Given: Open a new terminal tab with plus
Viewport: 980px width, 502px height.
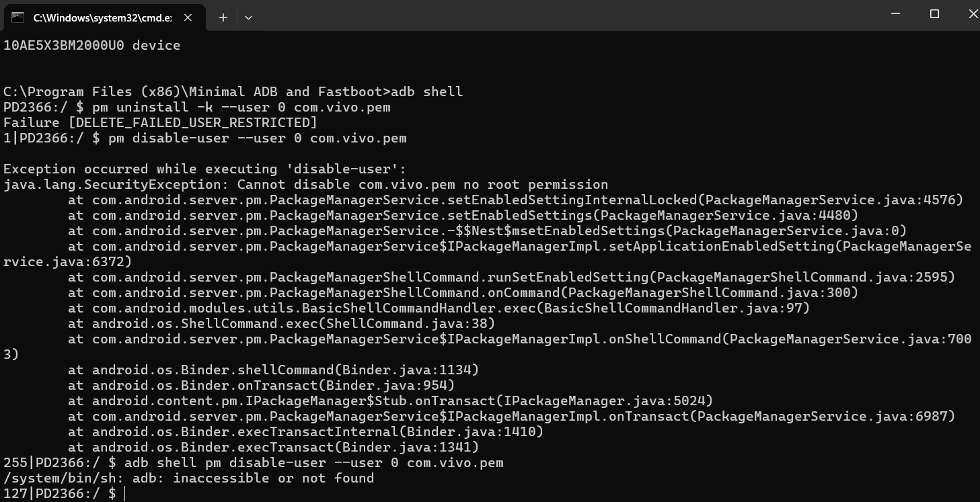Looking at the screenshot, I should 223,18.
